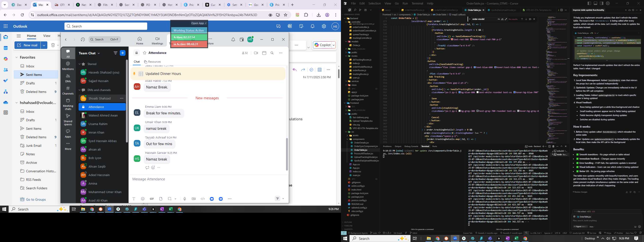This screenshot has width=644, height=242.
Task: Open Mentions in Zoom chat sidebar
Action: click(x=68, y=66)
